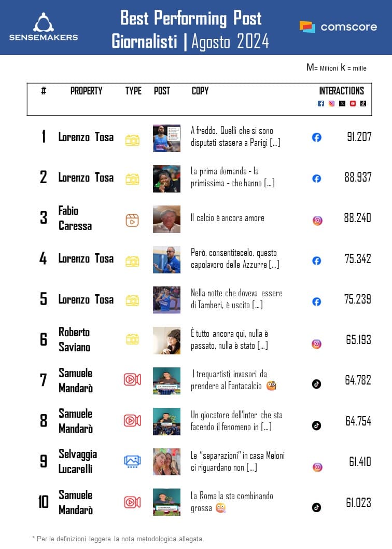This screenshot has height=549, width=392.
Task: Click the reel type icon for Fabio Caressa
Action: (132, 220)
